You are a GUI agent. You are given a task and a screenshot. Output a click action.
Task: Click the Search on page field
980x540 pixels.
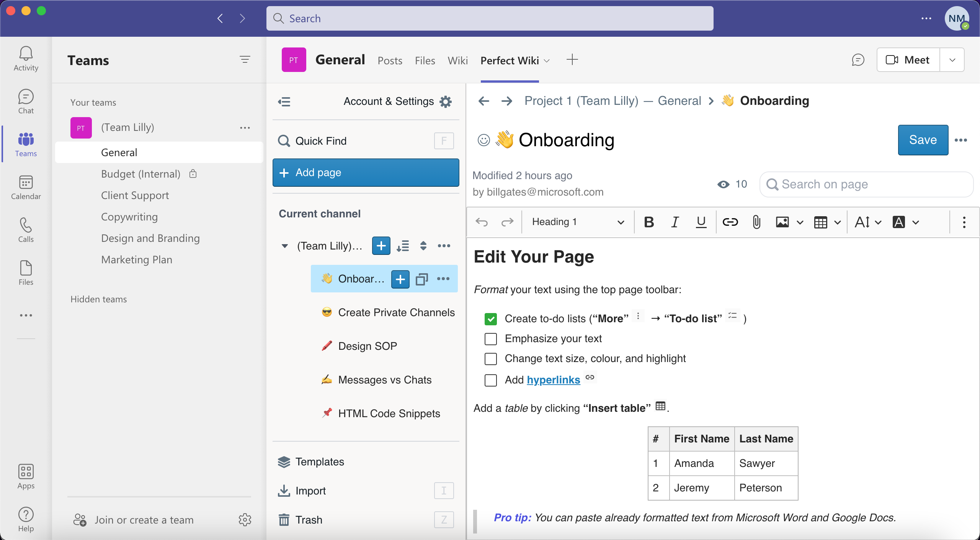pos(866,184)
